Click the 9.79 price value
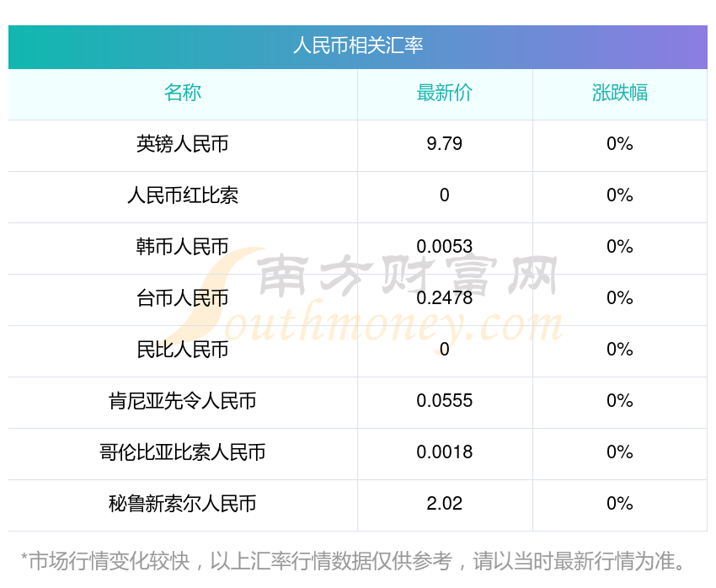716x588 pixels. (444, 144)
